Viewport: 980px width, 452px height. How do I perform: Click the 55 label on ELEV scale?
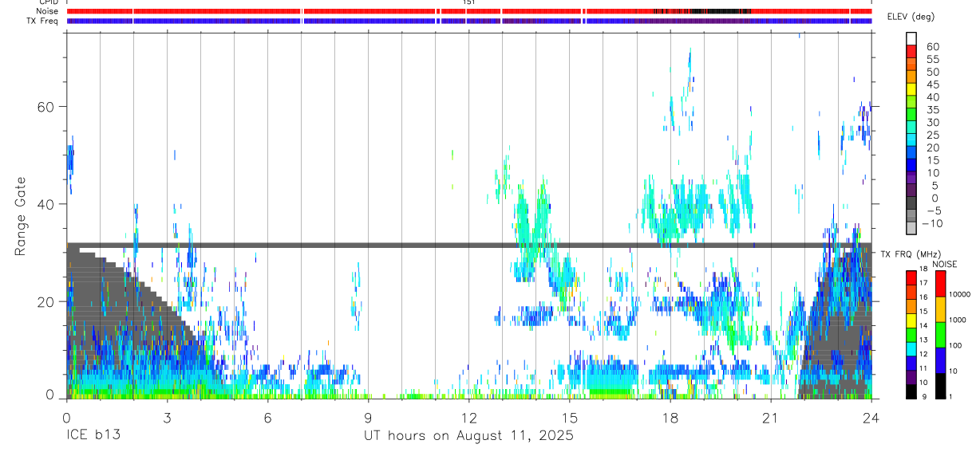(x=932, y=59)
